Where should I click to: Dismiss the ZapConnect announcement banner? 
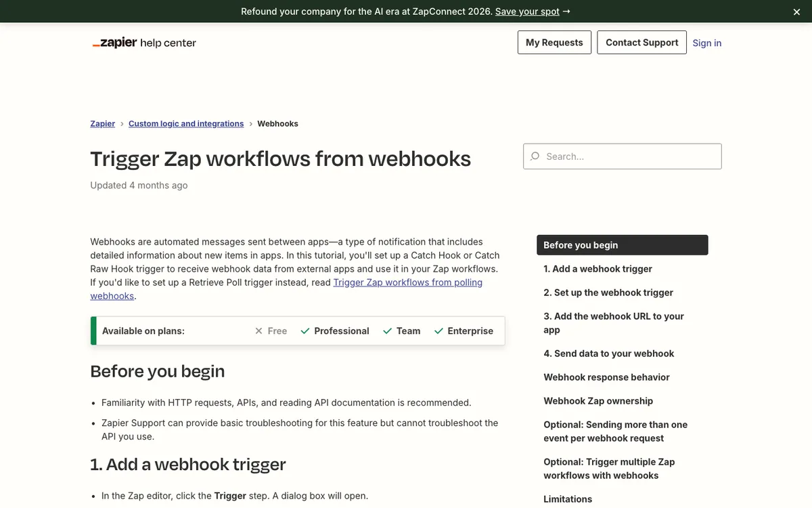pos(796,12)
